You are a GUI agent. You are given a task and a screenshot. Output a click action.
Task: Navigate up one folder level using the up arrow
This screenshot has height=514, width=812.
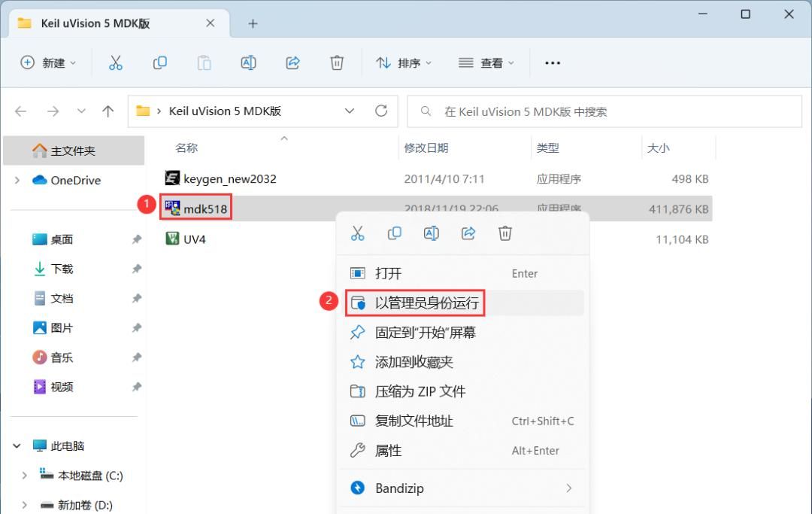pyautogui.click(x=108, y=111)
